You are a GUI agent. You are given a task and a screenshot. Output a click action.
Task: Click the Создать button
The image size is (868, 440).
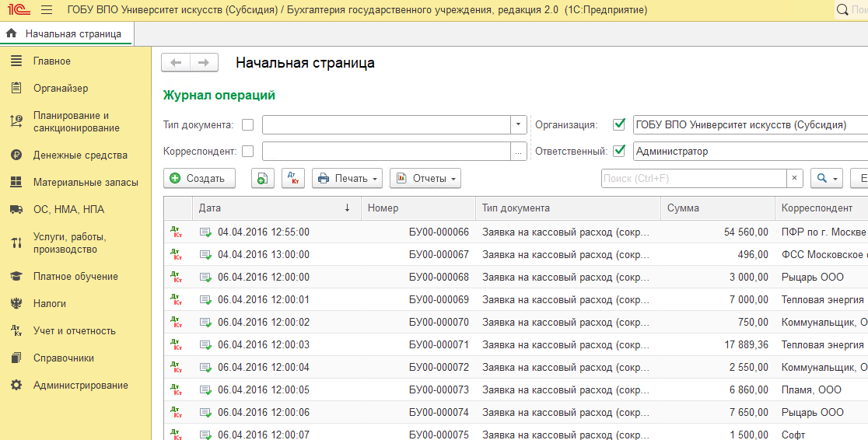pos(199,178)
